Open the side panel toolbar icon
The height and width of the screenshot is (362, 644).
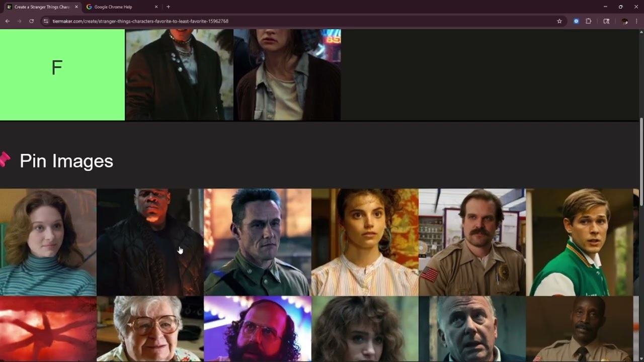[x=606, y=21]
